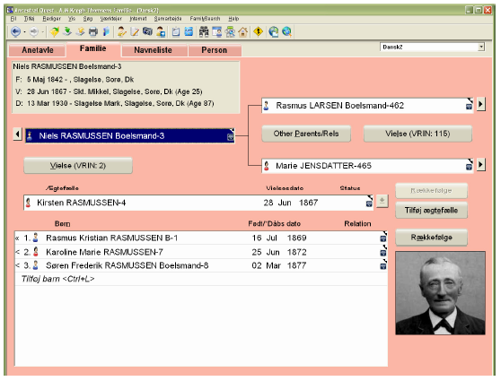Screen dimensions: 500x381
Task: Click the Vielse (VRIN: 2) button
Action: point(78,165)
